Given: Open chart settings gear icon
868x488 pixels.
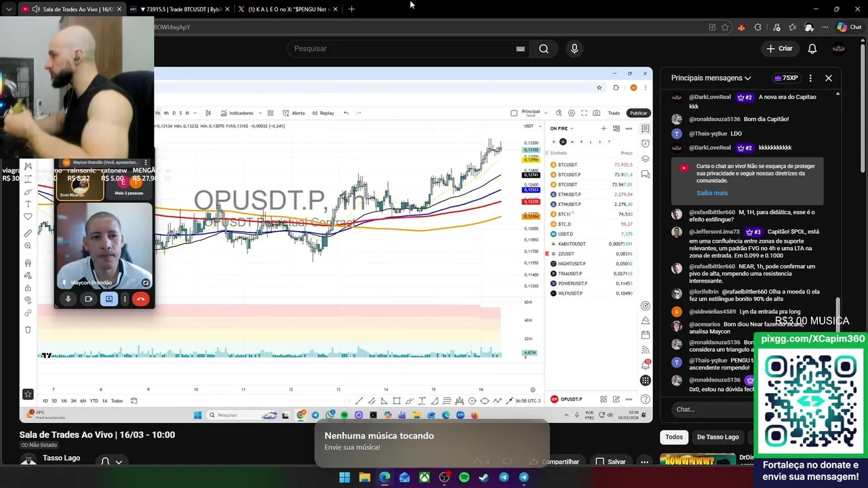Looking at the screenshot, I should 572,113.
